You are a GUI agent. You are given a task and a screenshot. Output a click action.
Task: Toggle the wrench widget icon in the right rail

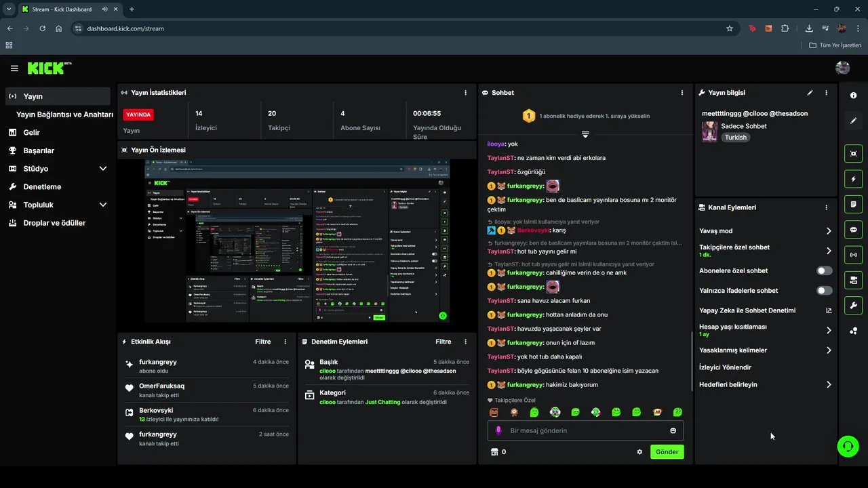[854, 306]
